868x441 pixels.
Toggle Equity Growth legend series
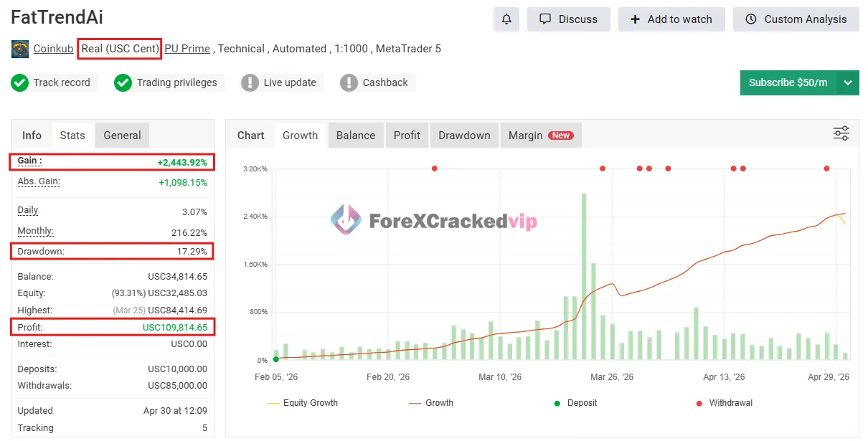[301, 403]
